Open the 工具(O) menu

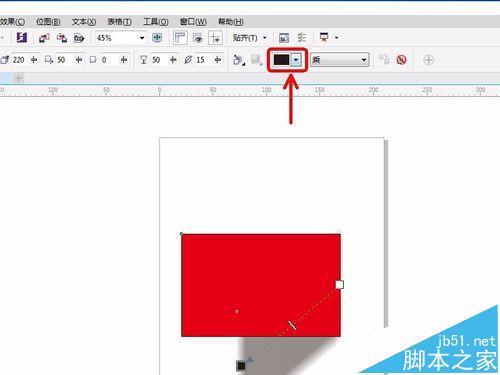point(155,22)
